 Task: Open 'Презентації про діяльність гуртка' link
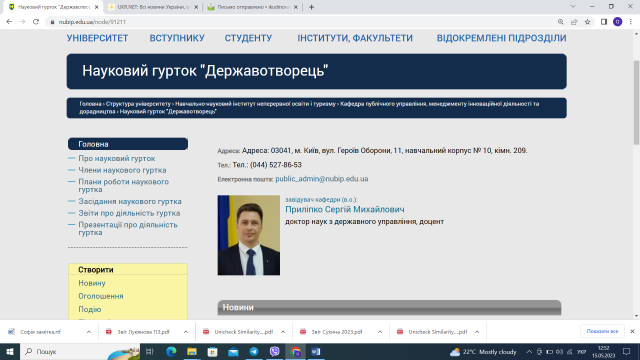(128, 229)
